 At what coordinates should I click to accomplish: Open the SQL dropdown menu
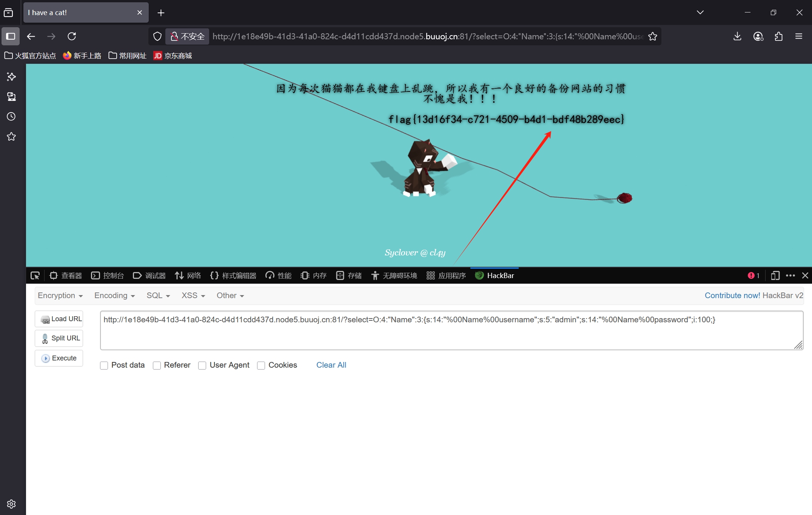pos(158,295)
